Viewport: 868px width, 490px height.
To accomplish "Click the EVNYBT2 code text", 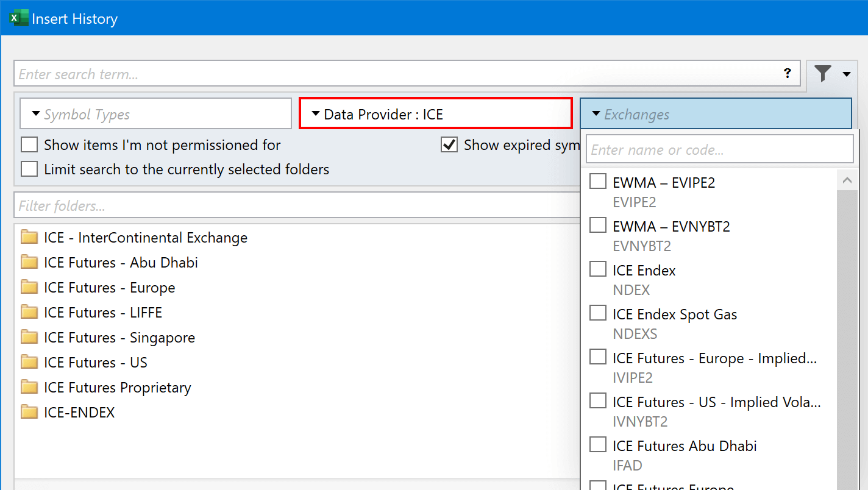I will (x=642, y=246).
